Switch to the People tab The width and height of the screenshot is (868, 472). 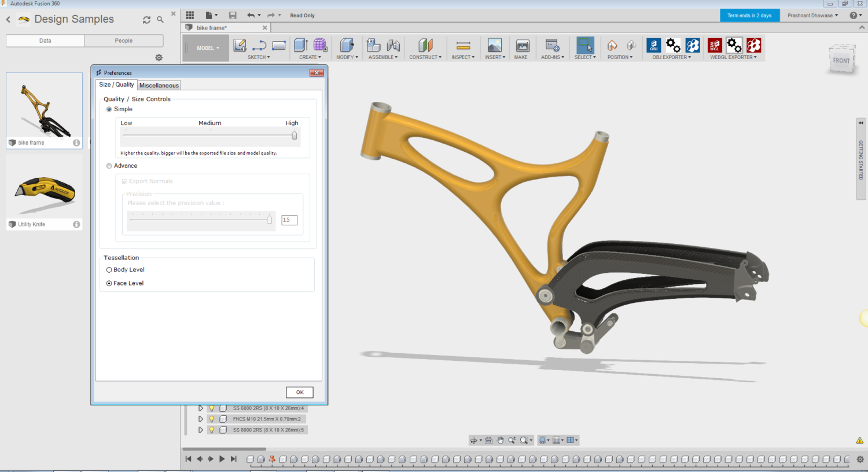(123, 41)
